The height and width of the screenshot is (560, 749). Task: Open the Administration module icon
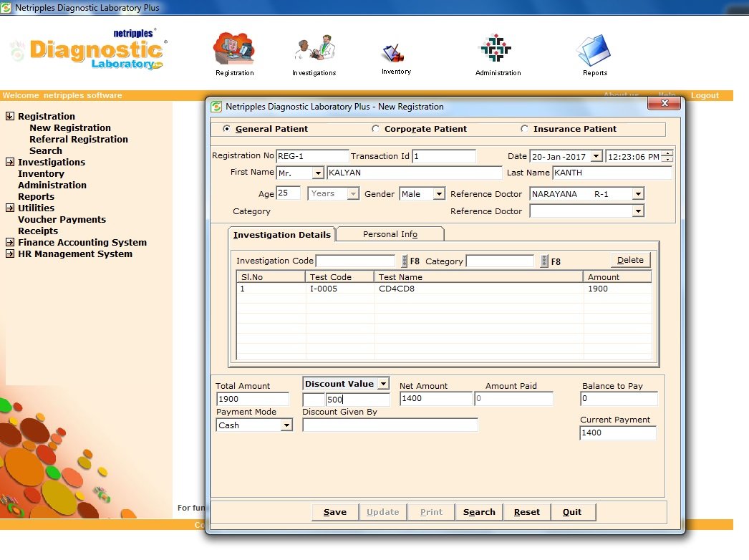click(498, 49)
